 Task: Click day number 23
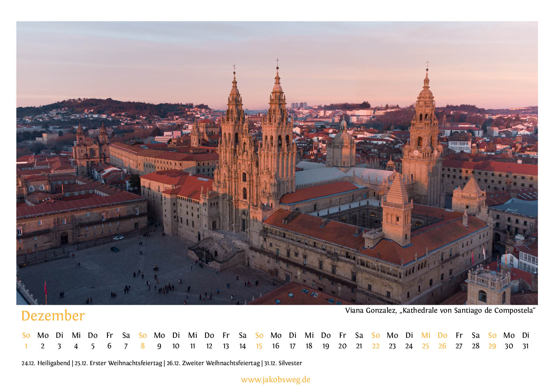pos(392,346)
